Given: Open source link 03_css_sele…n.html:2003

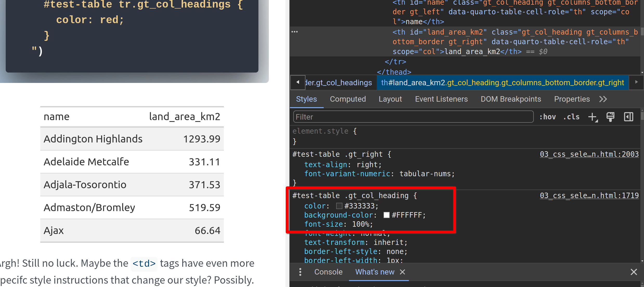Looking at the screenshot, I should 589,154.
